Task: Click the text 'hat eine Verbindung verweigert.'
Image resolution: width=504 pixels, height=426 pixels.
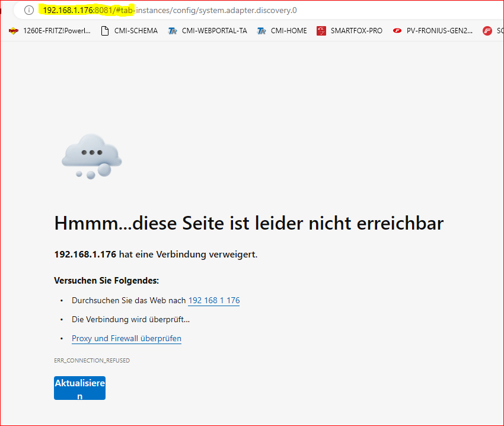Action: coord(188,255)
